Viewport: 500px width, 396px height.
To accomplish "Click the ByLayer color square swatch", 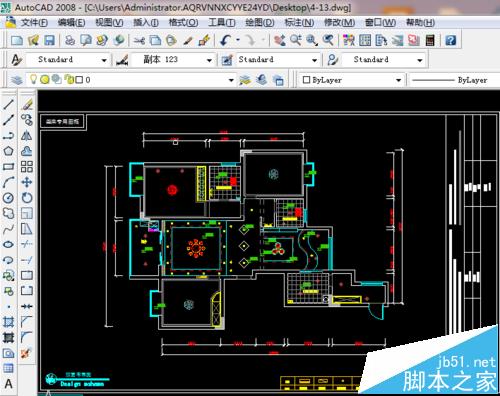I will tap(306, 80).
